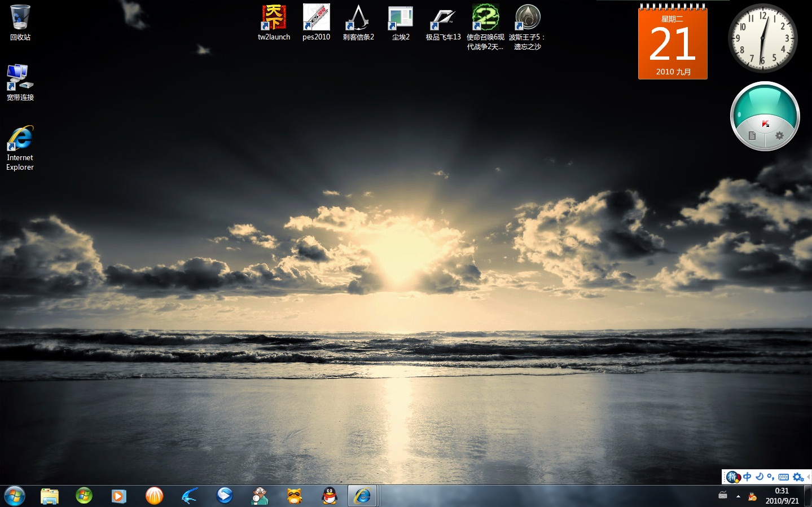This screenshot has width=812, height=507.
Task: Select the pes2010 game shortcut
Action: point(316,23)
